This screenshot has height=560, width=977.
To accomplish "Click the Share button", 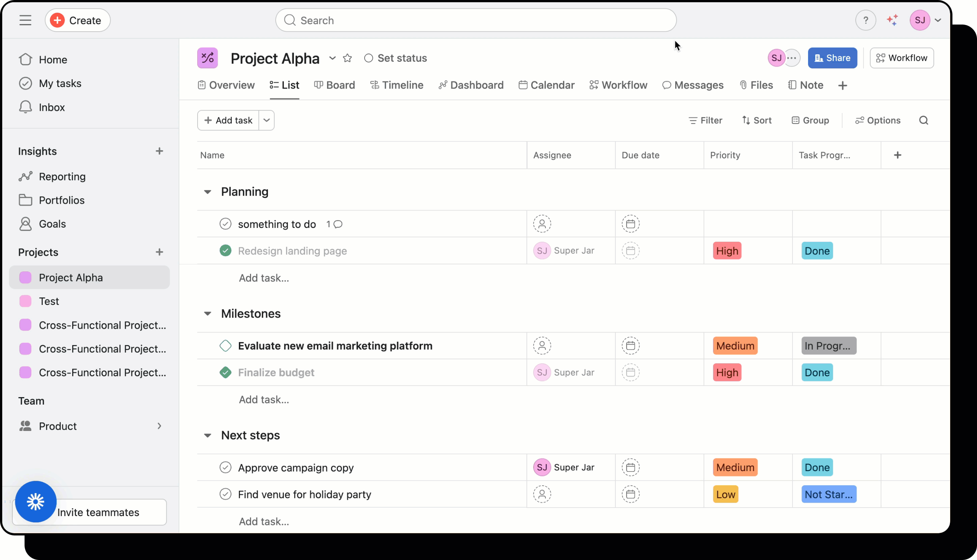I will point(832,58).
